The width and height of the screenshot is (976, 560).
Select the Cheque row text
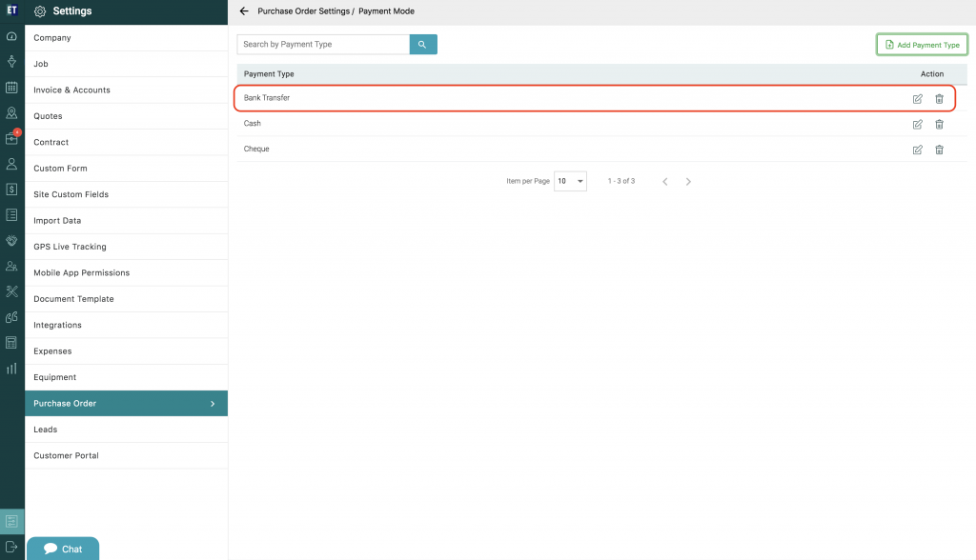coord(256,149)
